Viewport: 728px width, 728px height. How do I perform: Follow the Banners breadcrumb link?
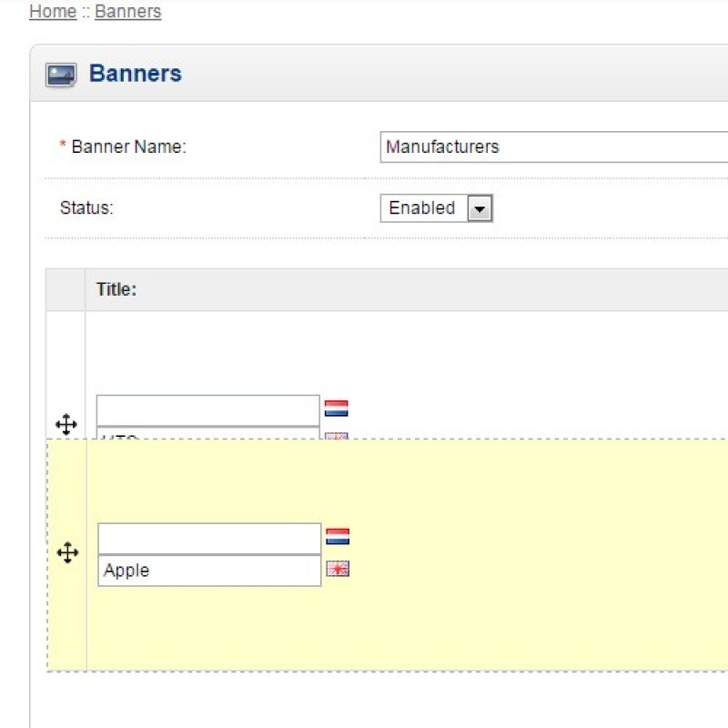coord(127,11)
